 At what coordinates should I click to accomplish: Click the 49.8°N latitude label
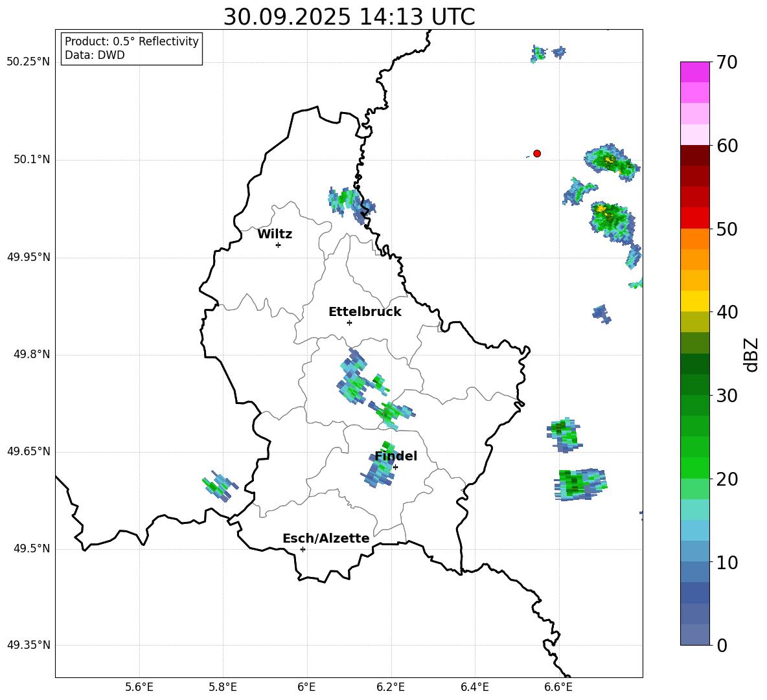(32, 354)
